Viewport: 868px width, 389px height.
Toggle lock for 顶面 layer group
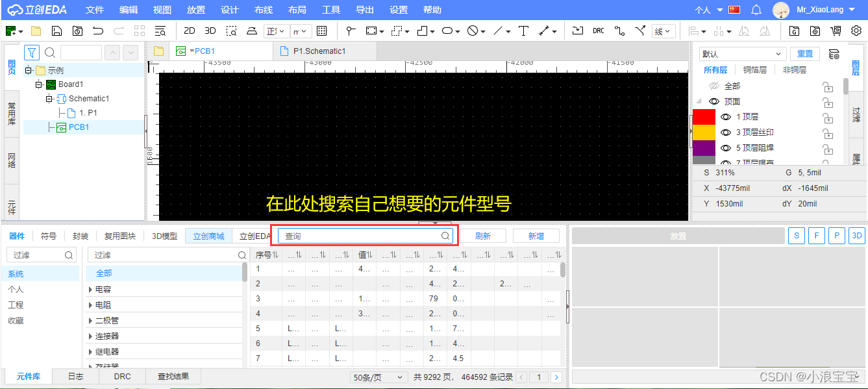(828, 102)
